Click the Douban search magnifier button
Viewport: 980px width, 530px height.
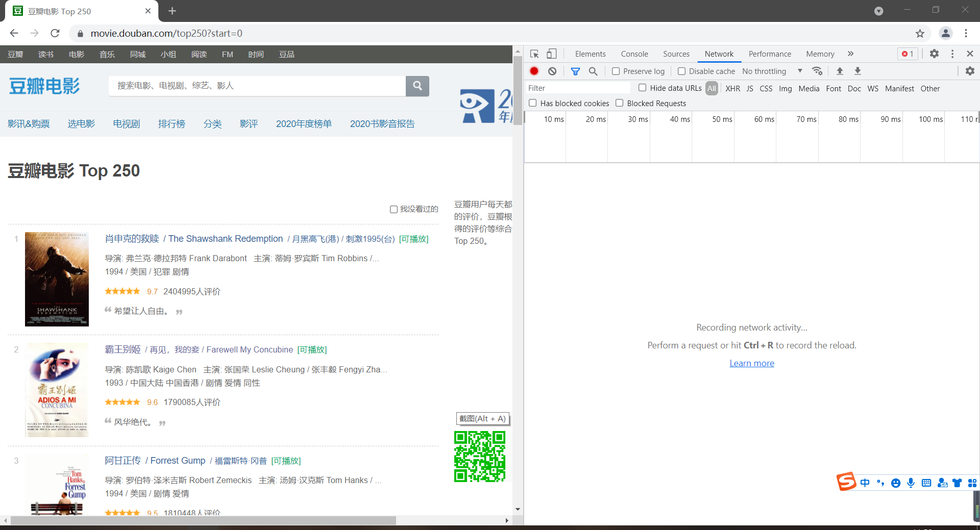pos(418,86)
